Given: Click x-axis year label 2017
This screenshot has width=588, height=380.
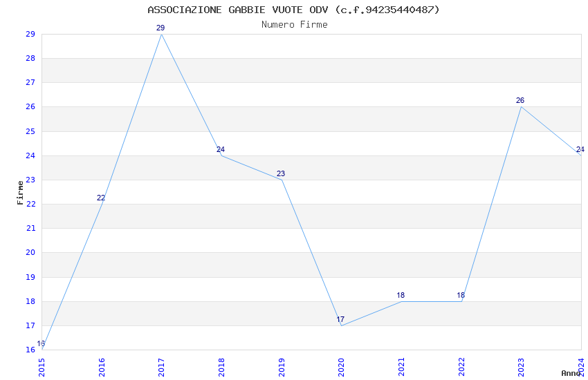Looking at the screenshot, I should tap(162, 368).
